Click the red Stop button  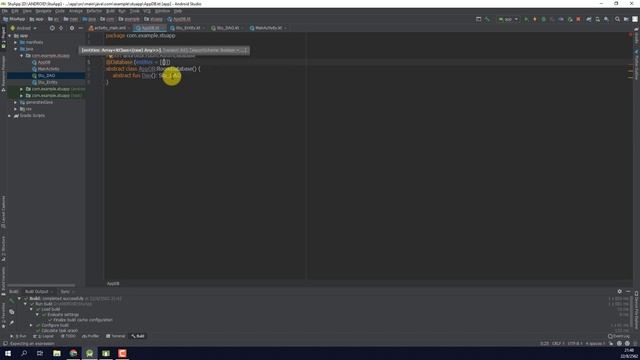(x=578, y=19)
